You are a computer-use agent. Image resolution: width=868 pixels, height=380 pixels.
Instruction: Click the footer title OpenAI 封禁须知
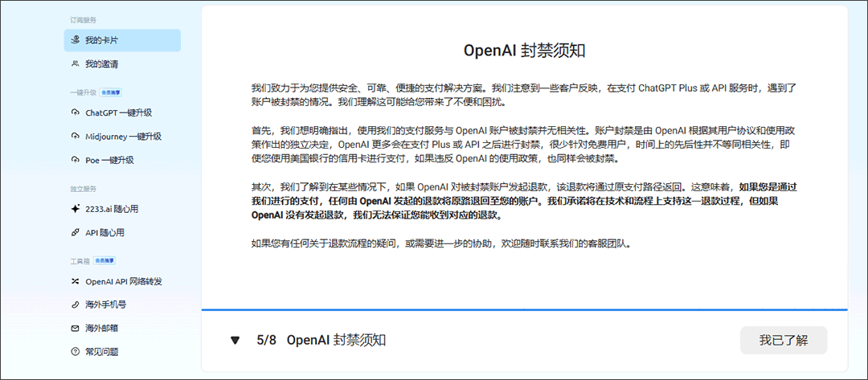click(x=336, y=340)
